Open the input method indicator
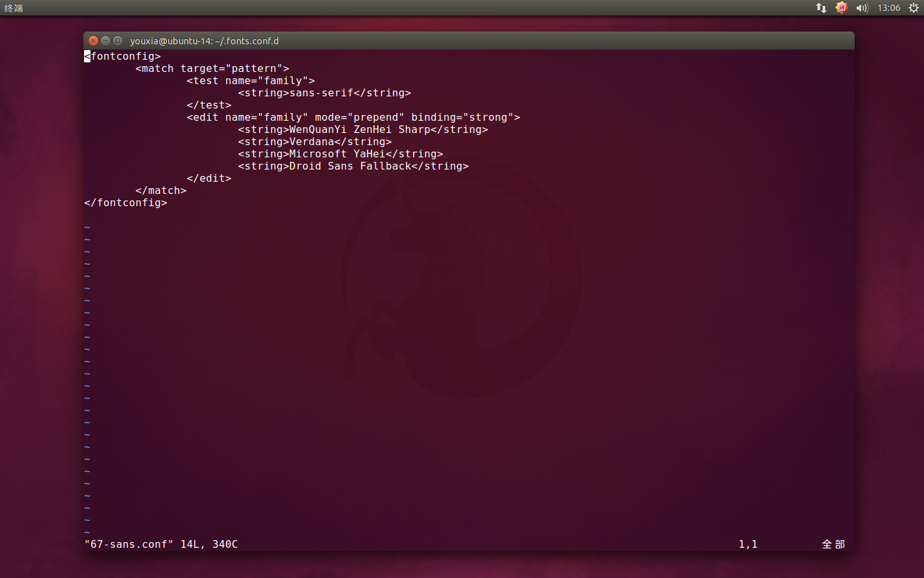Image resolution: width=924 pixels, height=578 pixels. click(841, 8)
